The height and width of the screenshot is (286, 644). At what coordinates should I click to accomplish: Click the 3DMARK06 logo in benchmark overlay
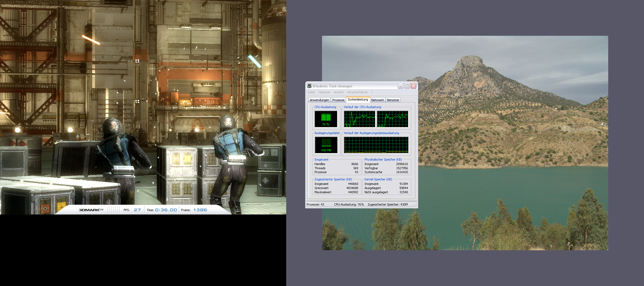(x=91, y=210)
